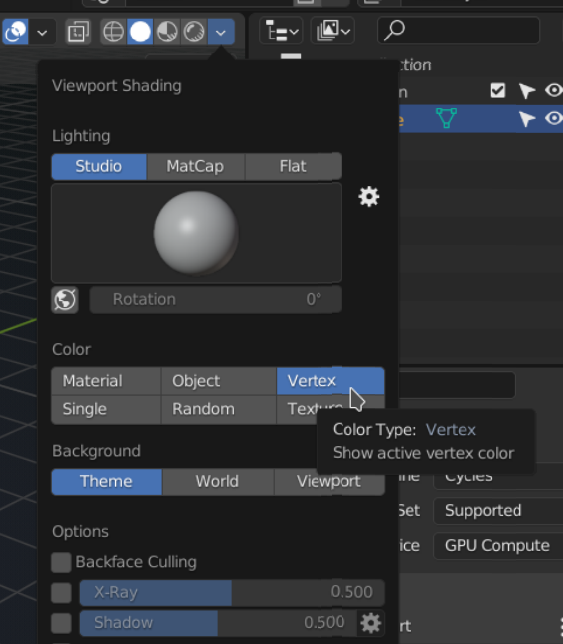Enable the Shadow checkbox

[61, 623]
